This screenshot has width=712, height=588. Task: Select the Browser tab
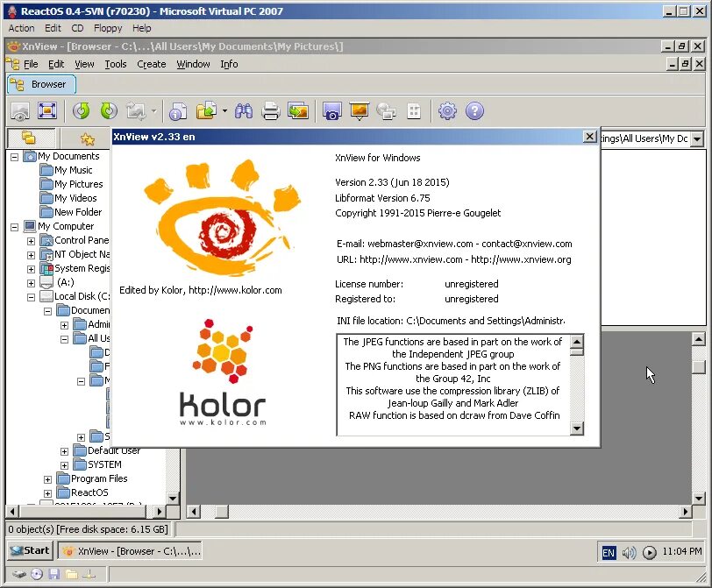coord(41,84)
